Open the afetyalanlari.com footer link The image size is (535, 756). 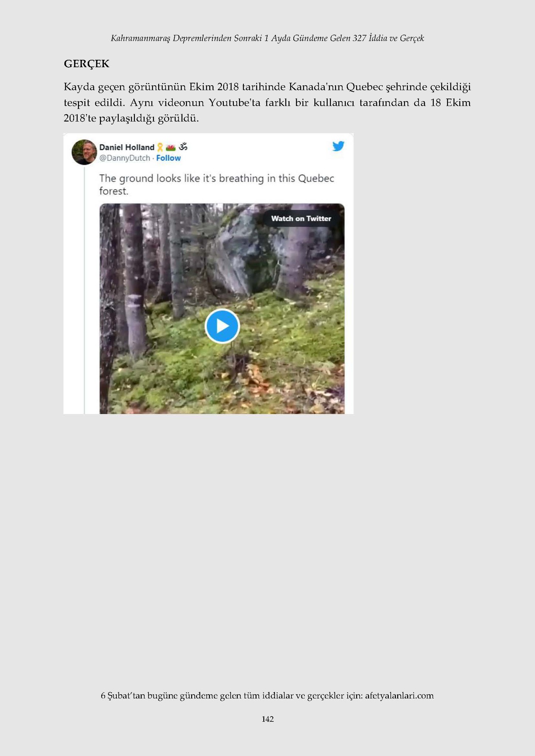point(399,696)
